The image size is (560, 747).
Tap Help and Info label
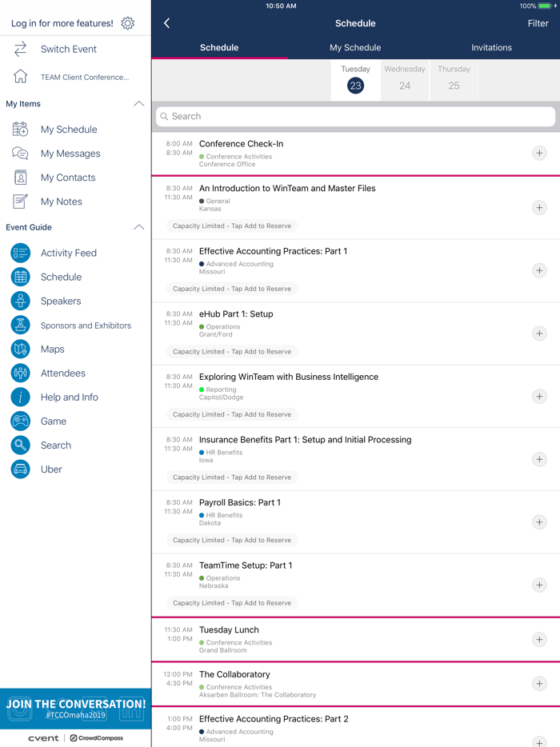[69, 397]
